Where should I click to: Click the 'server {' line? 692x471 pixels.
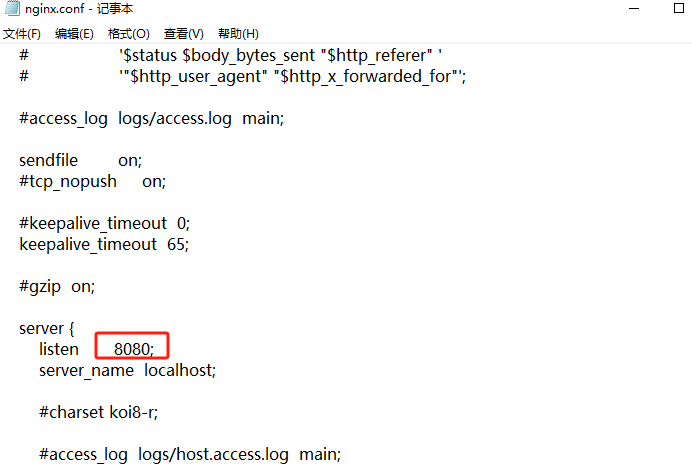coord(47,329)
